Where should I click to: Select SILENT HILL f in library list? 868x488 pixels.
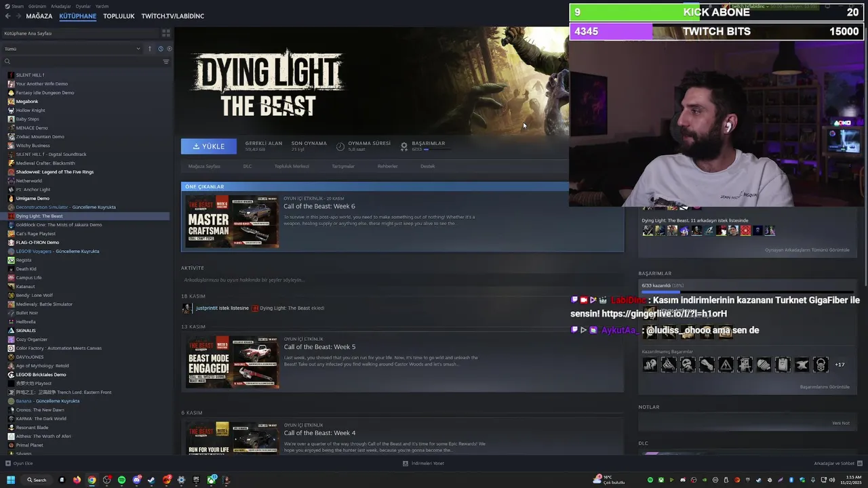pos(30,75)
